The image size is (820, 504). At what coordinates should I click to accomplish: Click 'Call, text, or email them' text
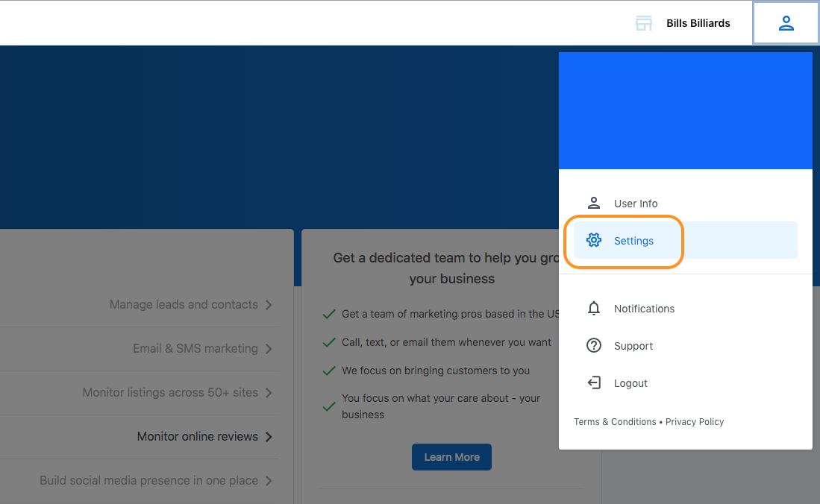[446, 342]
